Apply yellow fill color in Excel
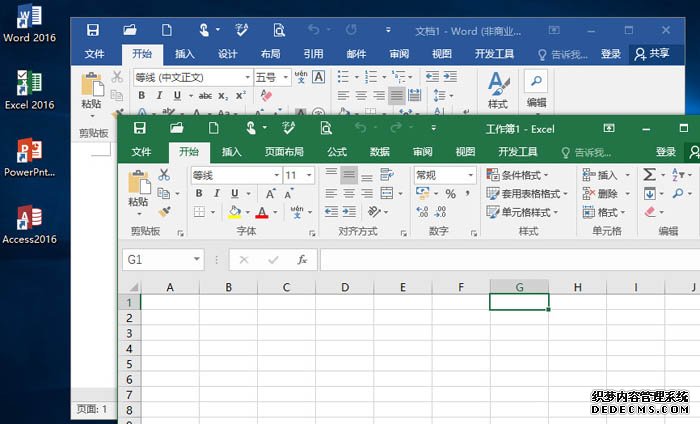700x424 pixels. click(x=235, y=212)
